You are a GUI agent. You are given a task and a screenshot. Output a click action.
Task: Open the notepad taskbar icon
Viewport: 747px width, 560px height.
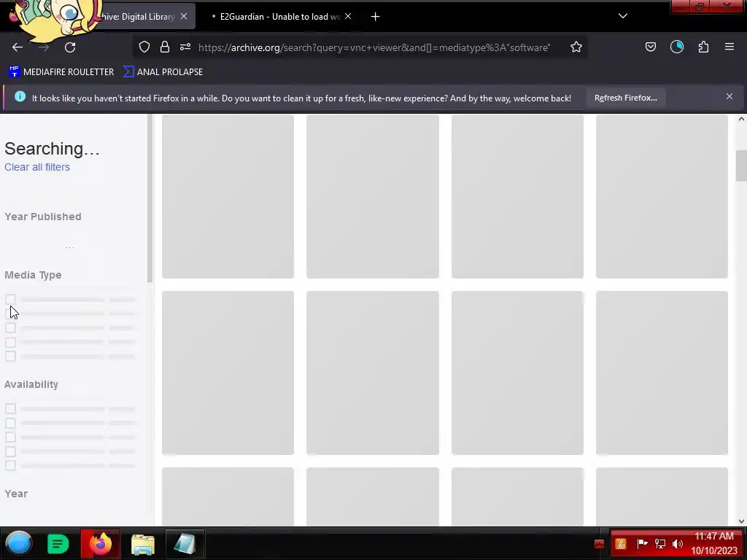185,544
